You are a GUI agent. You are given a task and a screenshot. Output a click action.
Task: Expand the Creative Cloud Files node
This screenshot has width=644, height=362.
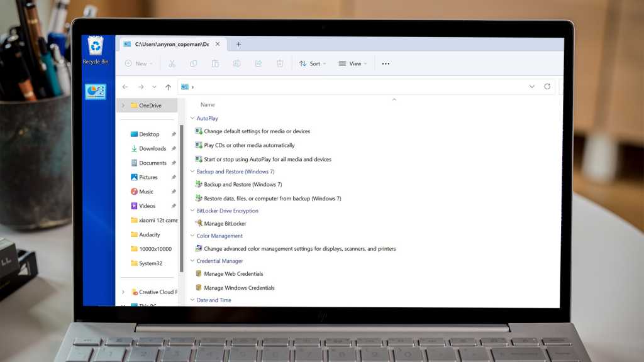click(123, 292)
